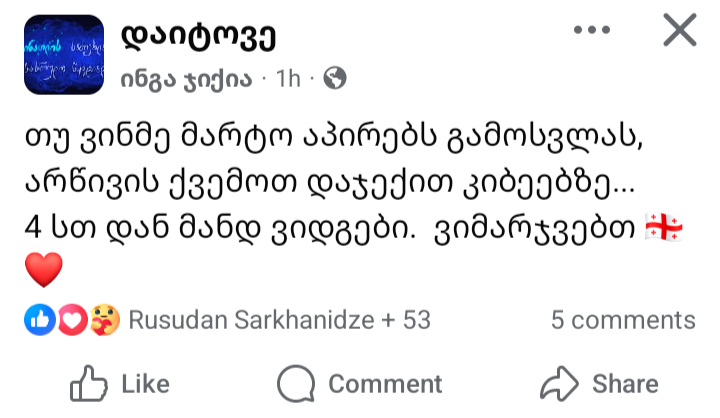View reactions by Rusudan Sarkhanidze + 53
This screenshot has height=418, width=720.
point(280,320)
